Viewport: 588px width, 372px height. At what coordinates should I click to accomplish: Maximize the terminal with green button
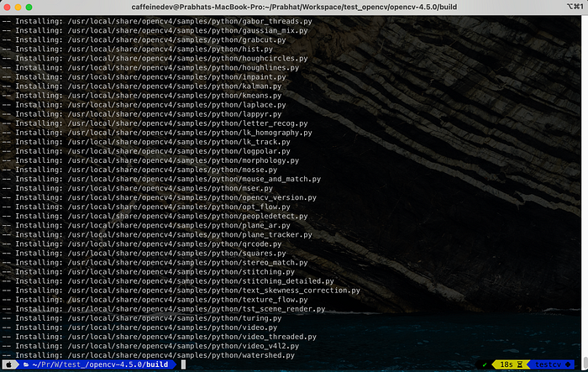(29, 7)
